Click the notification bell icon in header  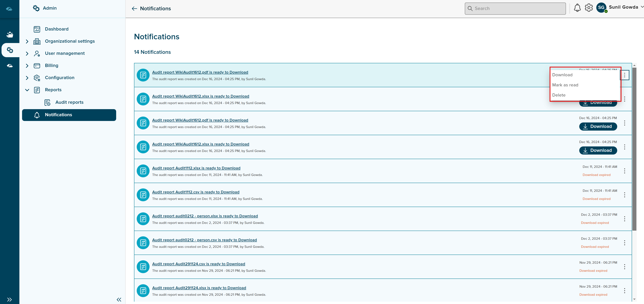[x=577, y=8]
